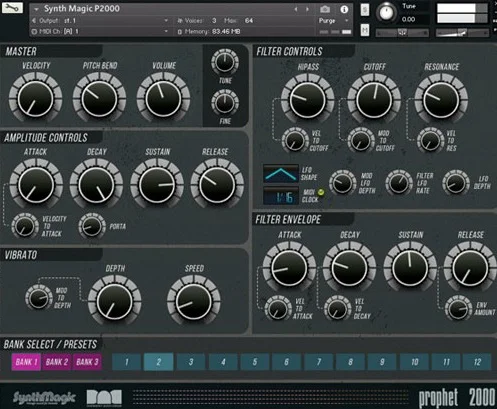Click the Filter Envelope Attack knob
The height and width of the screenshot is (409, 497).
pyautogui.click(x=289, y=267)
